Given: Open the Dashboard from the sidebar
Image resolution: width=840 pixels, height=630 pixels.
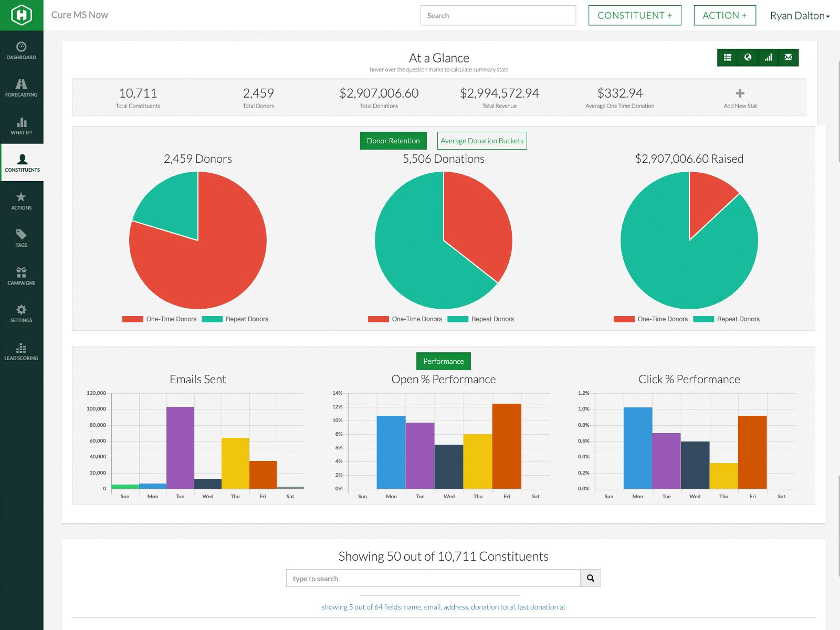Looking at the screenshot, I should click(22, 50).
